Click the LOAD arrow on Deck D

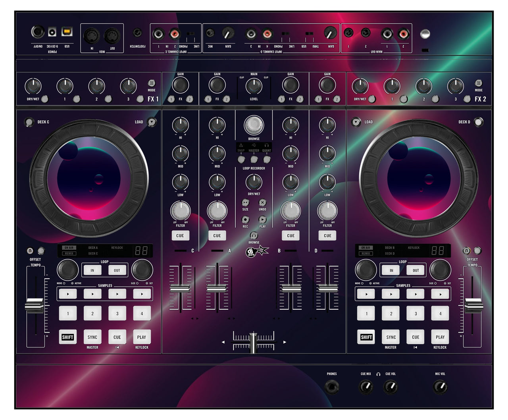356,122
